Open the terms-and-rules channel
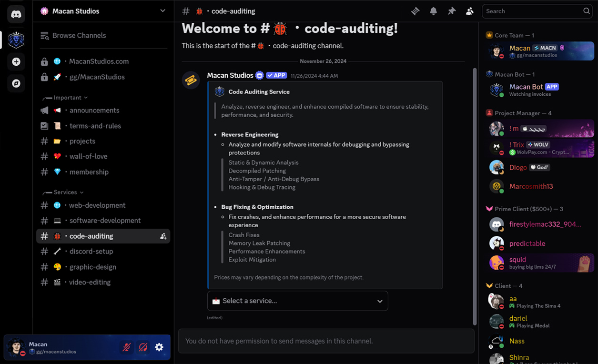 point(103,126)
